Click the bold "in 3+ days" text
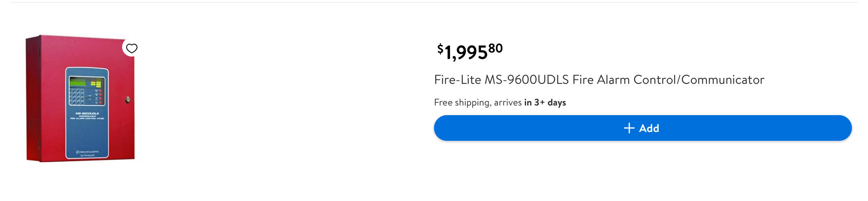This screenshot has height=201, width=868. click(x=545, y=103)
